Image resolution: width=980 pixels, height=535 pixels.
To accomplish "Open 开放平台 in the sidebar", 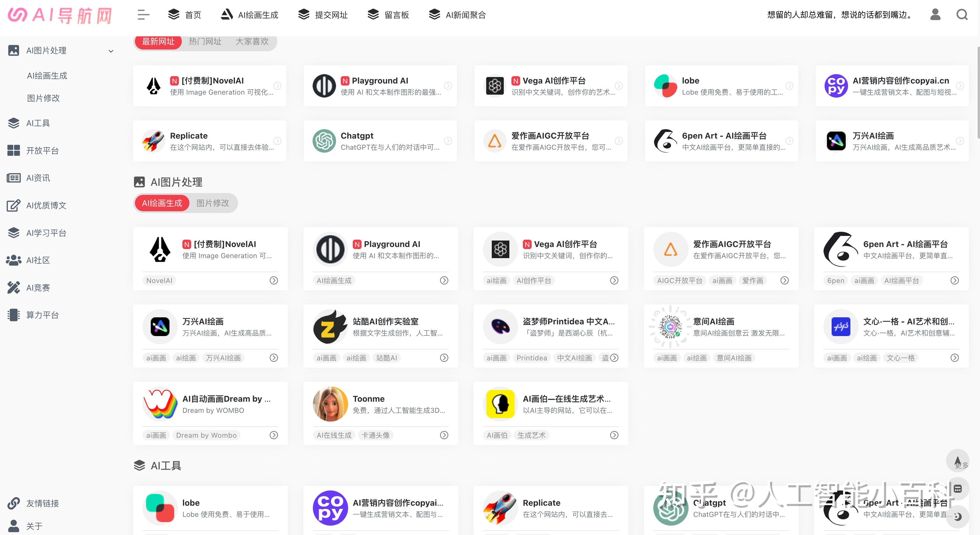I will [x=42, y=151].
